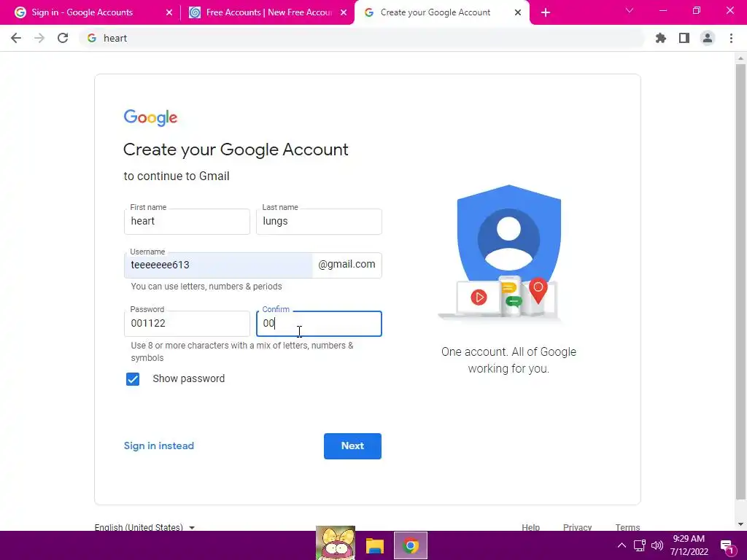
Task: Reload the current page
Action: coord(63,38)
